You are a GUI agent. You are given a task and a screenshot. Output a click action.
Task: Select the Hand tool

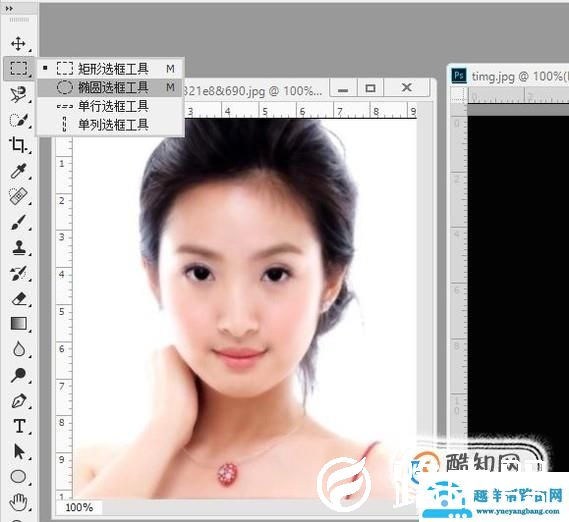[x=18, y=502]
